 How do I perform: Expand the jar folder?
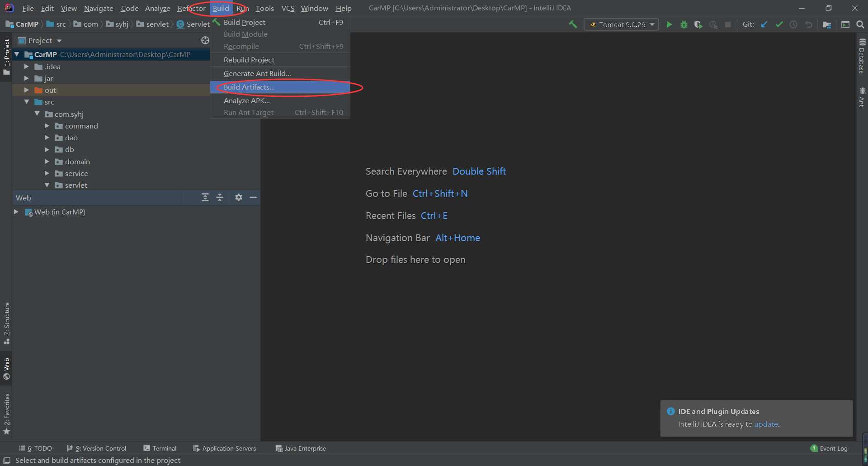pyautogui.click(x=26, y=78)
